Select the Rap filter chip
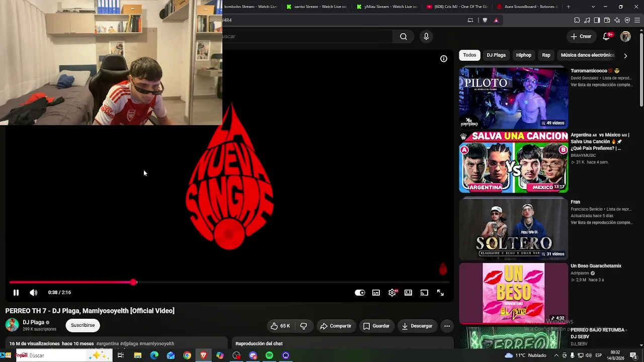Viewport: 644px width, 362px height. [546, 55]
